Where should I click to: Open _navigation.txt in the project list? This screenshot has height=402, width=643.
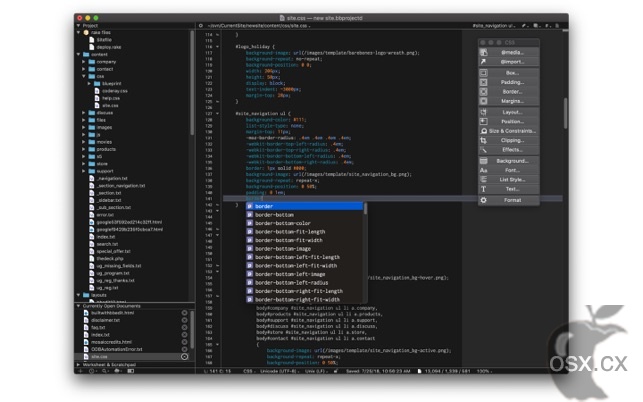coord(112,178)
